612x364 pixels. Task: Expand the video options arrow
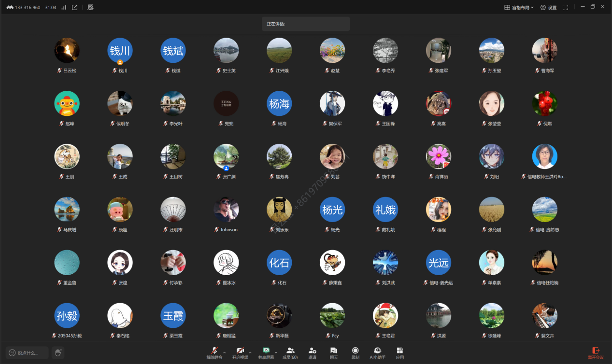250,352
